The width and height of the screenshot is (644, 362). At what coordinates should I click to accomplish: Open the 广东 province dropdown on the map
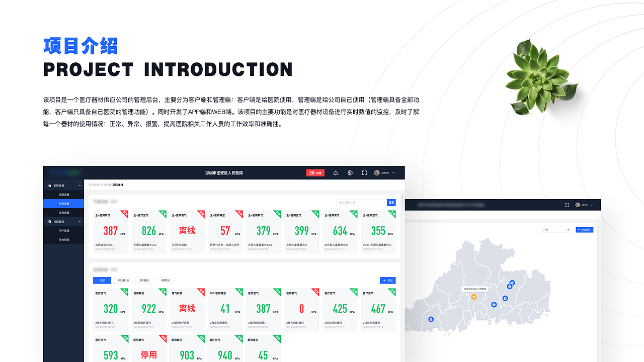click(556, 229)
